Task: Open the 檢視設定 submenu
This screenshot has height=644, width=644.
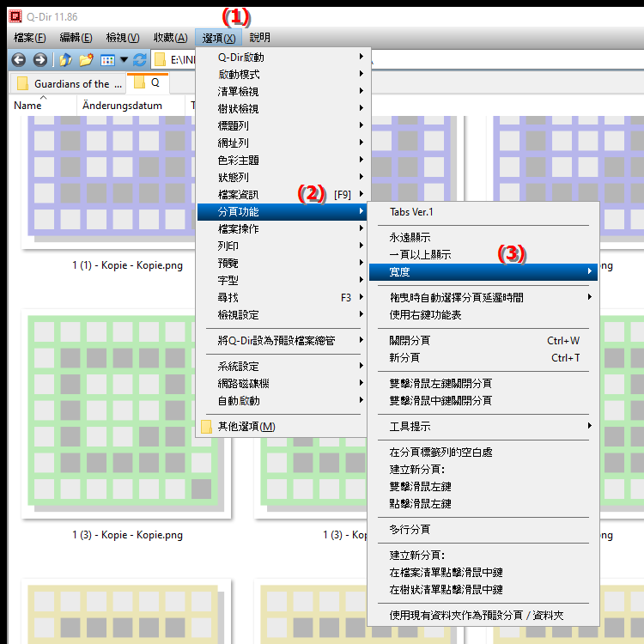Action: (x=283, y=315)
